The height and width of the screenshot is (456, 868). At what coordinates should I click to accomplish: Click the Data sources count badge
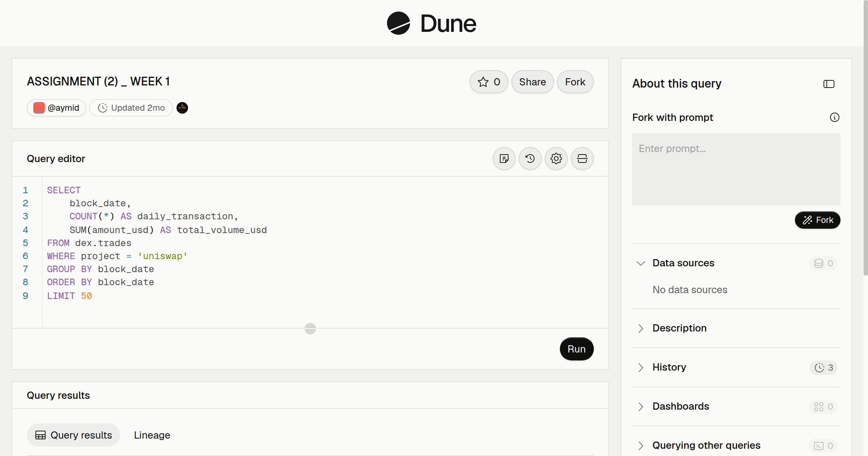tap(823, 263)
